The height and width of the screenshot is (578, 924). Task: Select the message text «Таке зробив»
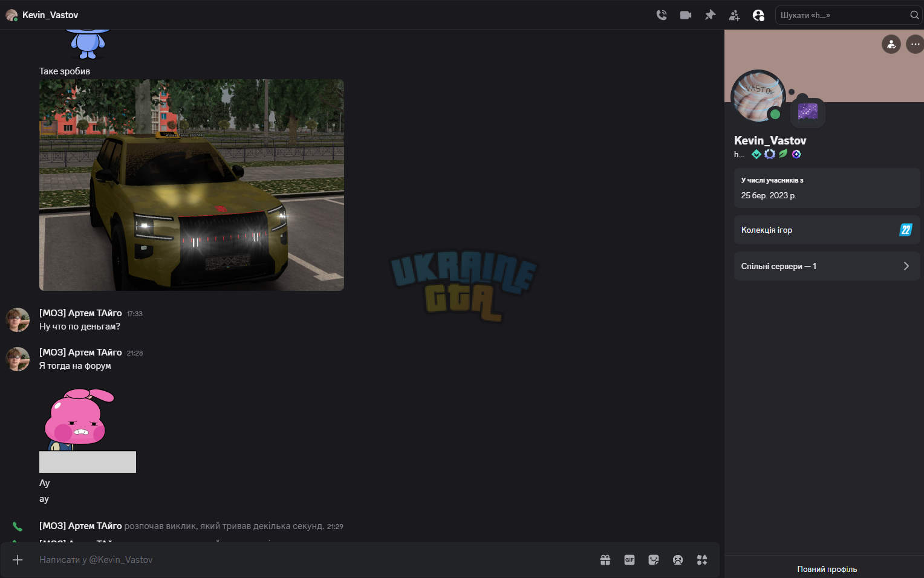[x=65, y=71]
